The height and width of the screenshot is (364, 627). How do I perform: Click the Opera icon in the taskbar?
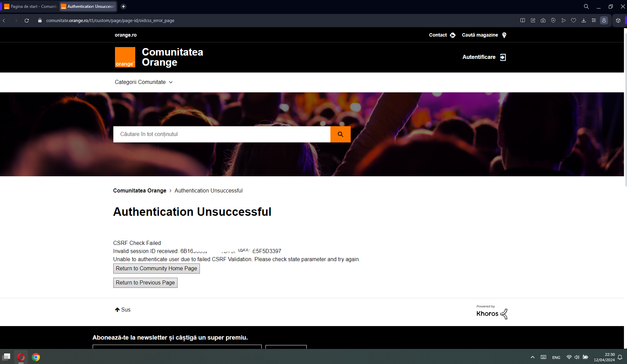point(21,357)
